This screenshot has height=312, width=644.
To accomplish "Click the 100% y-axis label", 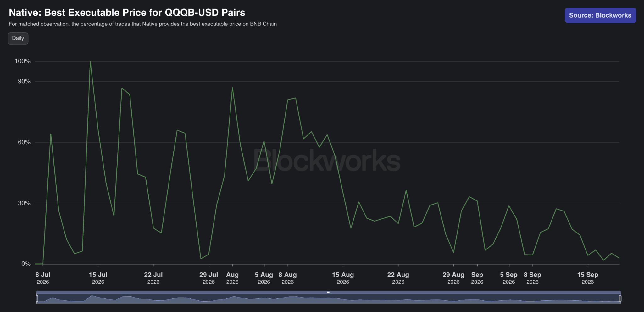I will (x=23, y=61).
